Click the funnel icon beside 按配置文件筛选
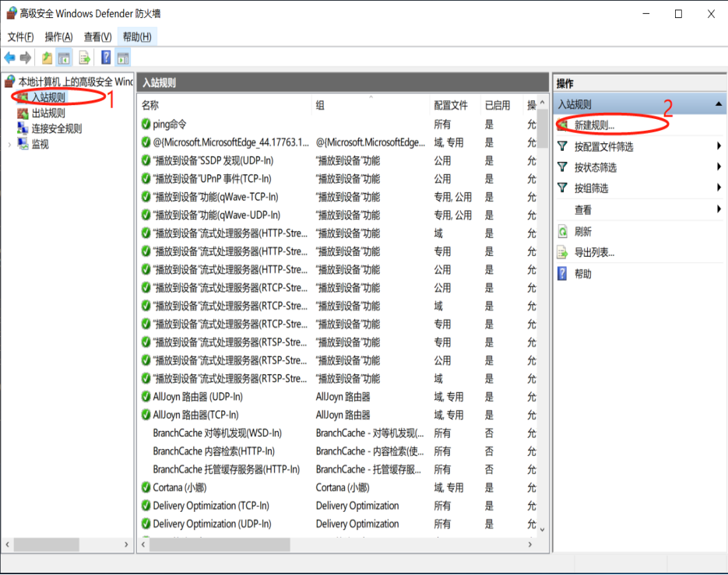This screenshot has height=575, width=728. coord(562,146)
